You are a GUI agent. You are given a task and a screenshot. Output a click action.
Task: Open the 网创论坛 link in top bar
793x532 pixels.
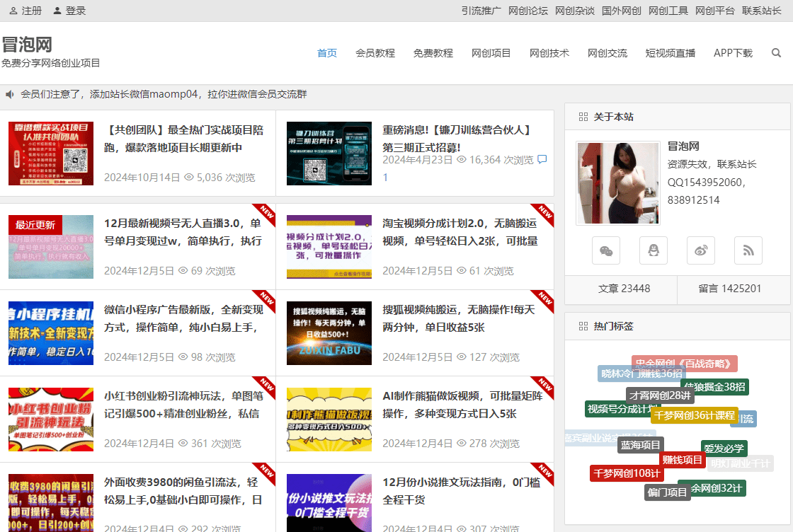[x=528, y=11]
